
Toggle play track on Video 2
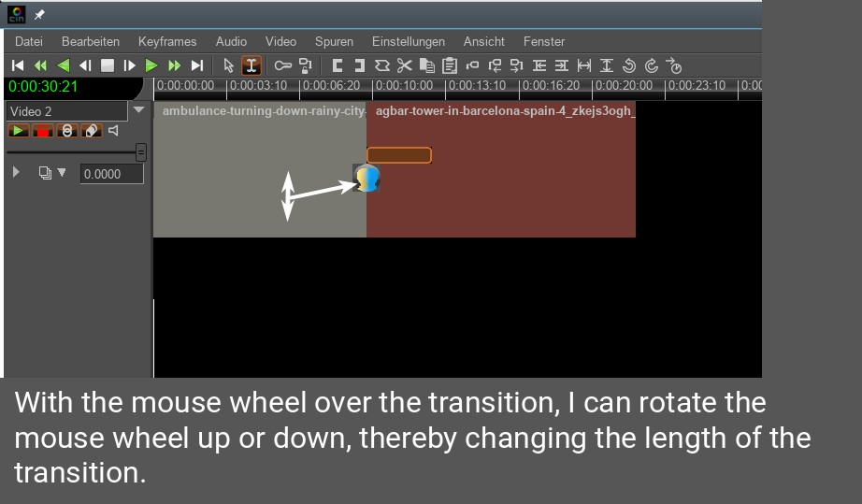point(19,131)
